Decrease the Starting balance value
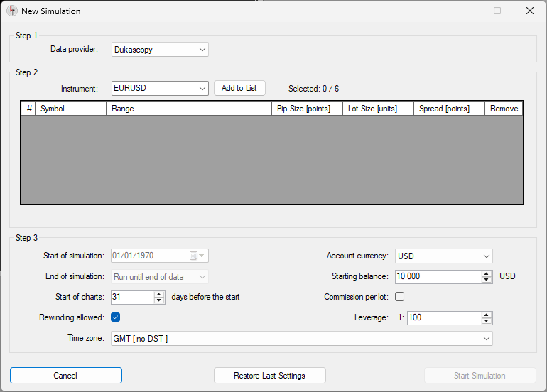 [487, 280]
